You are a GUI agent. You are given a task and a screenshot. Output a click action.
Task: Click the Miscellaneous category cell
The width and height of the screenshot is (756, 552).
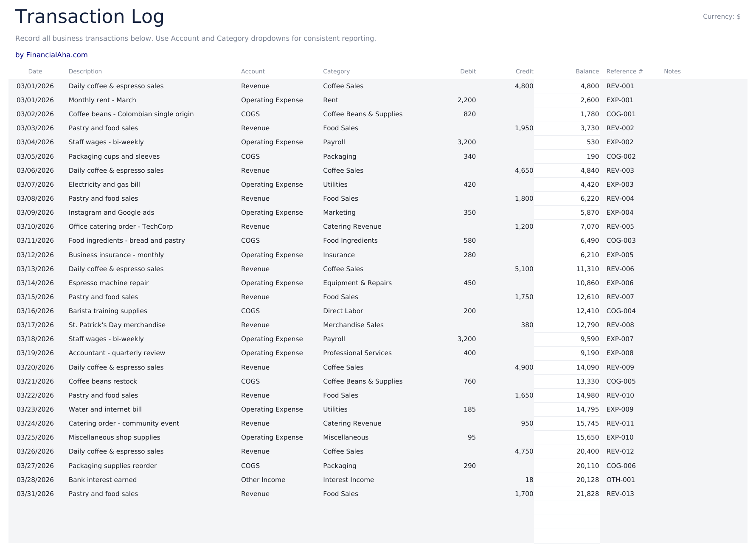pos(346,437)
